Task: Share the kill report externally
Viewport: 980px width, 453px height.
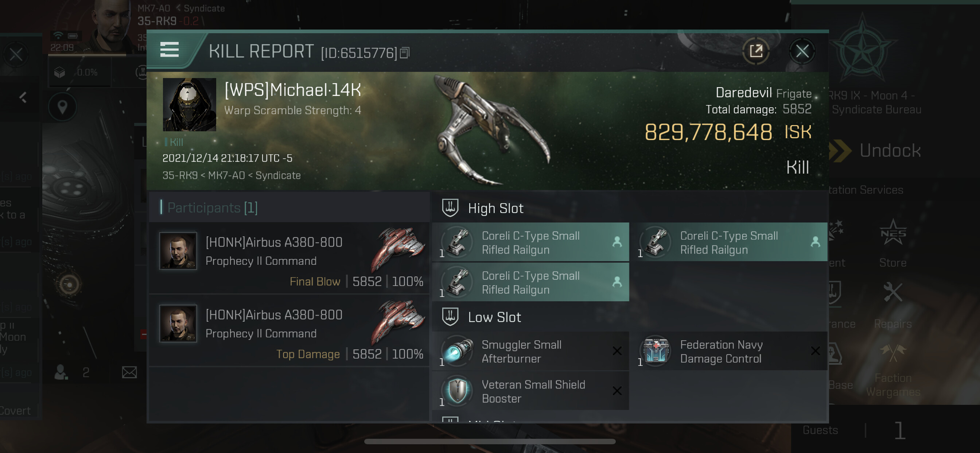Action: [x=755, y=51]
